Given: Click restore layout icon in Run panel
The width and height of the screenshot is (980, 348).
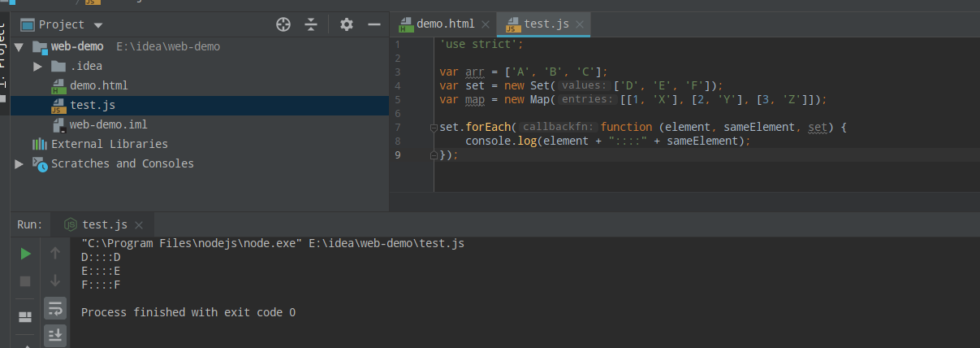Looking at the screenshot, I should [x=25, y=316].
